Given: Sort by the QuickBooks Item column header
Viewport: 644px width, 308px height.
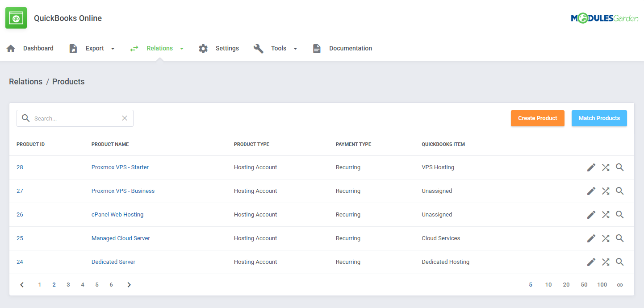Looking at the screenshot, I should (443, 145).
